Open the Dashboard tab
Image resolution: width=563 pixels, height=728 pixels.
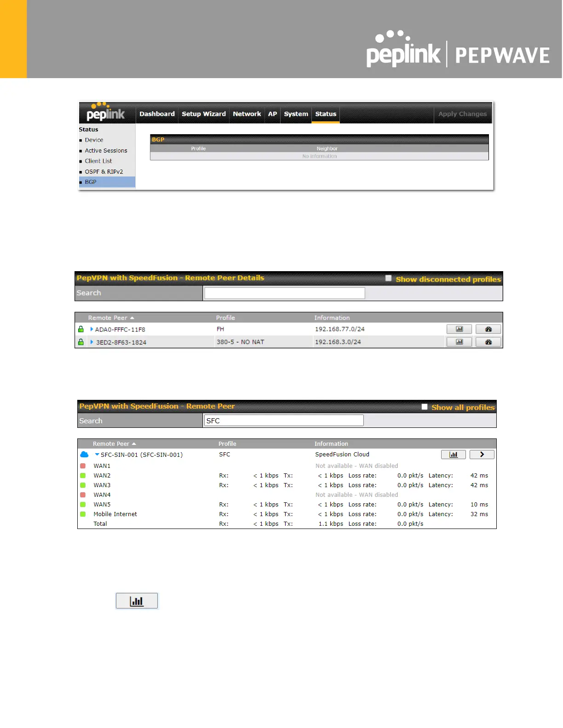[x=157, y=114]
